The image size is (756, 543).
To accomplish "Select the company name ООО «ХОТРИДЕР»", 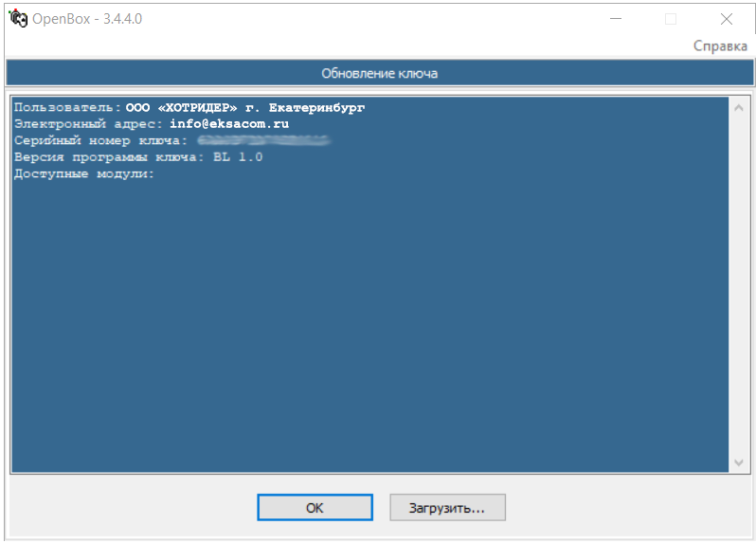I will (181, 108).
